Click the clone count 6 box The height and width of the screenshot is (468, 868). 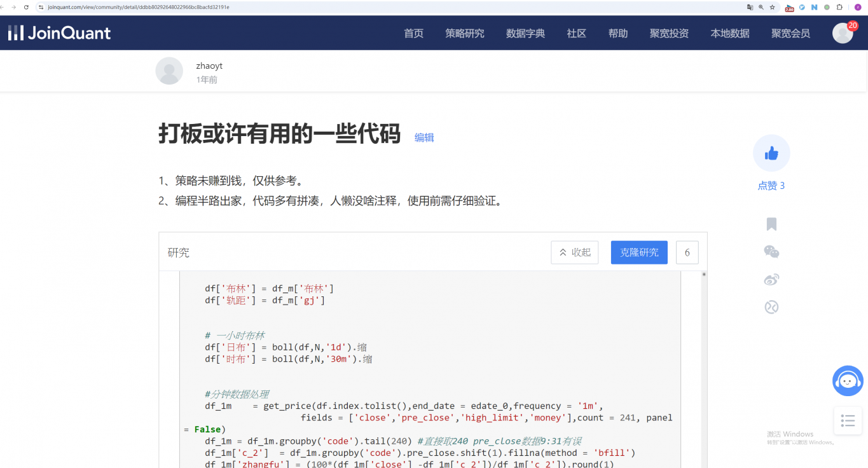coord(687,252)
